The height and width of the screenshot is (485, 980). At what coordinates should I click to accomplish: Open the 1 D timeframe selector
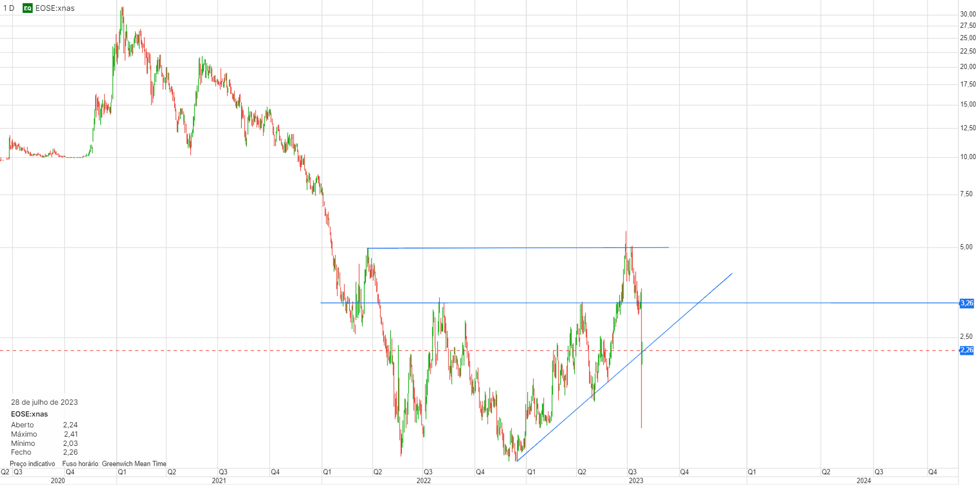[x=9, y=8]
